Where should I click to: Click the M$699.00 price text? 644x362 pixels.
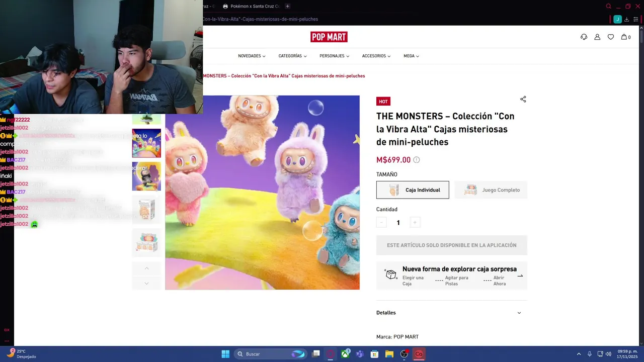click(x=393, y=160)
